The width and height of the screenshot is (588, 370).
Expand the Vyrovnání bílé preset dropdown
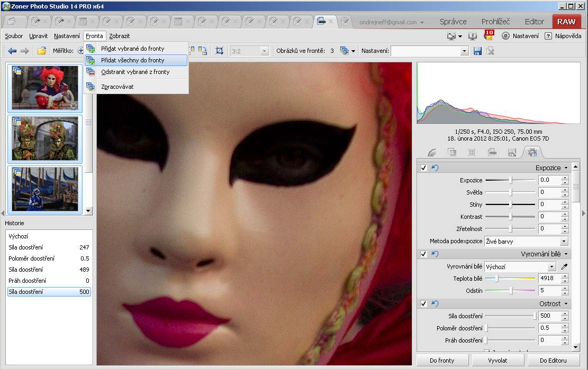(x=552, y=267)
